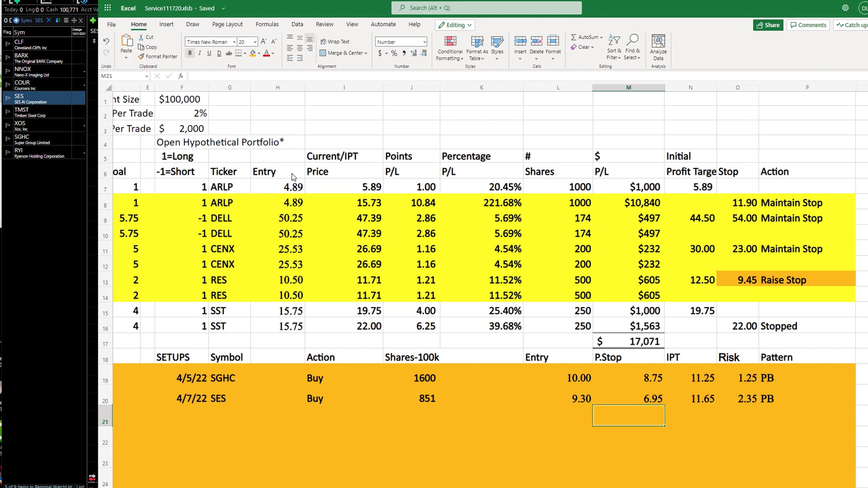Click the Undo arrow icon
Screen dimensions: 868x488
coord(106,41)
